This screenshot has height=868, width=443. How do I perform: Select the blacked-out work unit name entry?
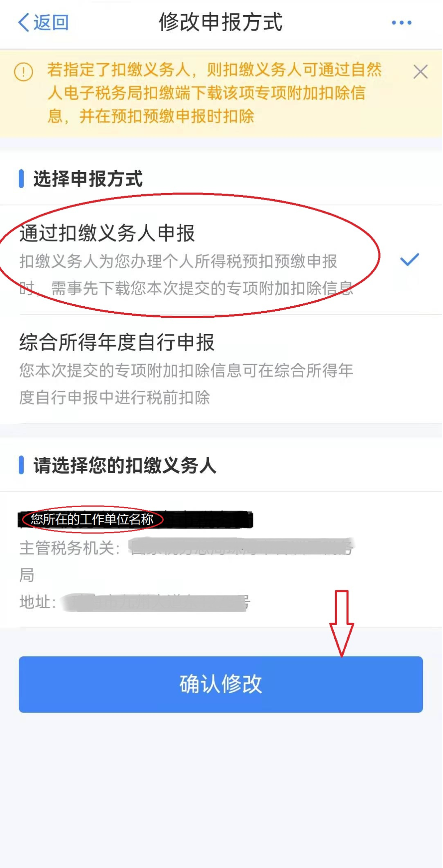[135, 519]
